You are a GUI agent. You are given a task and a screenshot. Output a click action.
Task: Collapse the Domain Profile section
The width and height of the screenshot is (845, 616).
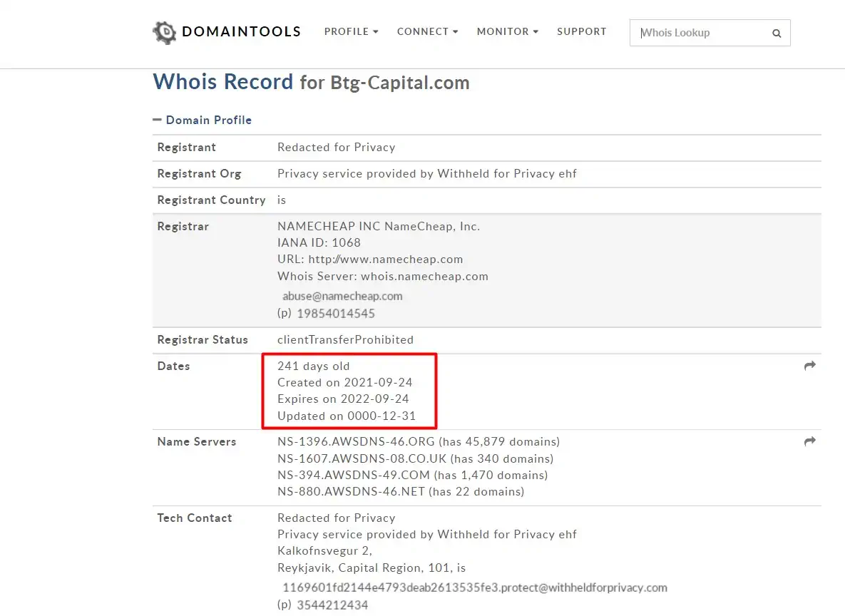(202, 120)
